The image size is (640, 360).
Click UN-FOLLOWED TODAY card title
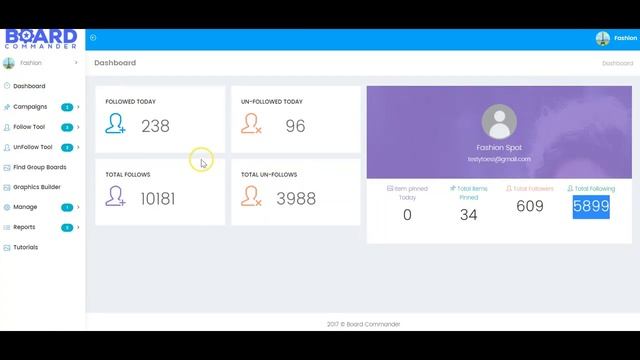(x=272, y=102)
